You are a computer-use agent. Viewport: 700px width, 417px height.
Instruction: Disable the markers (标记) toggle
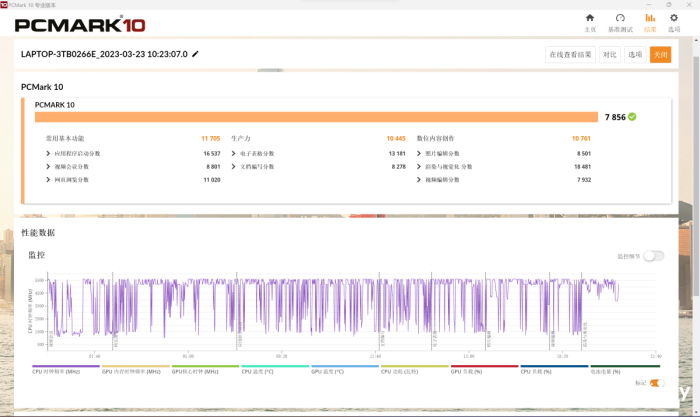[657, 383]
